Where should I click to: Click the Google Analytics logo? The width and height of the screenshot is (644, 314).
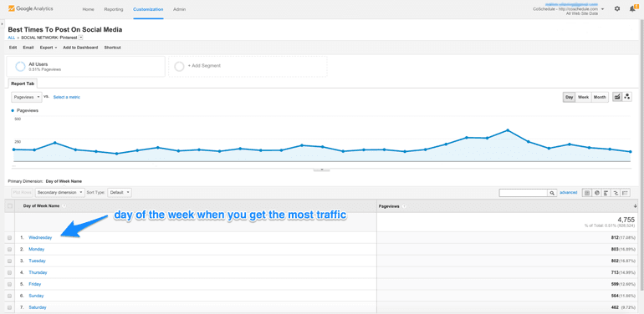[x=30, y=8]
